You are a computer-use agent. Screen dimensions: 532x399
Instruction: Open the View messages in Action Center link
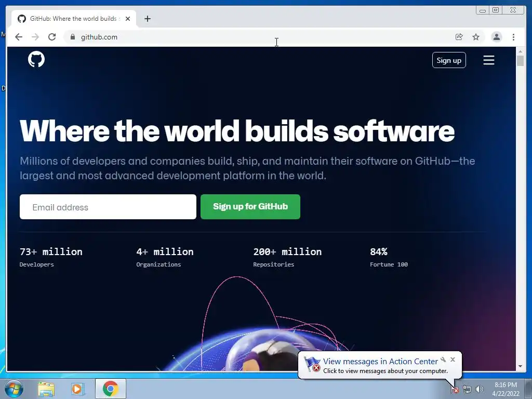tap(380, 362)
